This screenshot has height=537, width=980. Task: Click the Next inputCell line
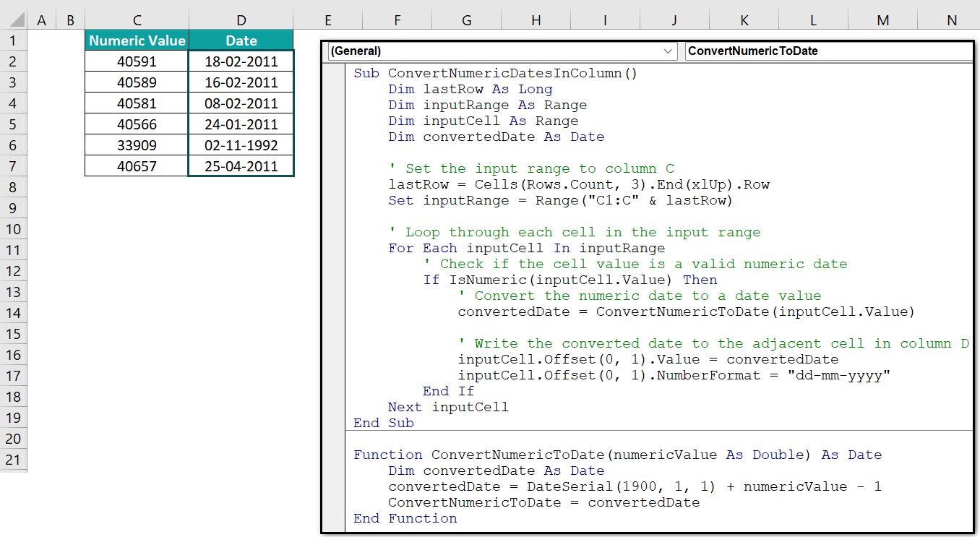(448, 407)
